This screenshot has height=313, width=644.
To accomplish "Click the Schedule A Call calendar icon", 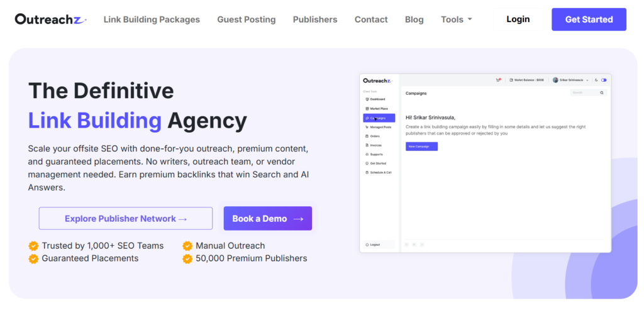I will [367, 172].
